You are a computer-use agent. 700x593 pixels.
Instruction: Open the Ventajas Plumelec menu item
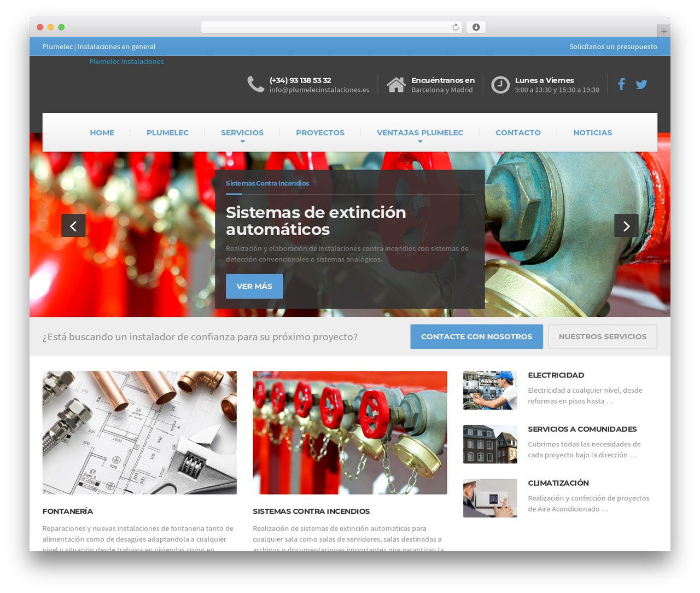pyautogui.click(x=420, y=132)
